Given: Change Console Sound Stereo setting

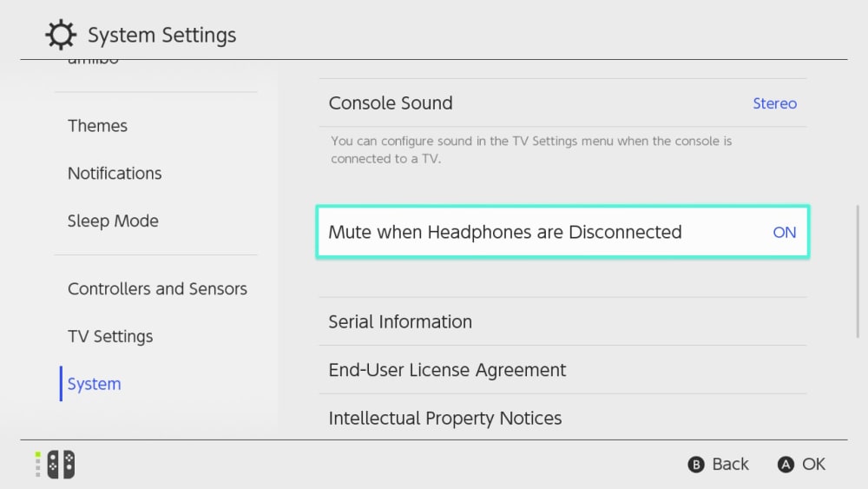Looking at the screenshot, I should 774,103.
